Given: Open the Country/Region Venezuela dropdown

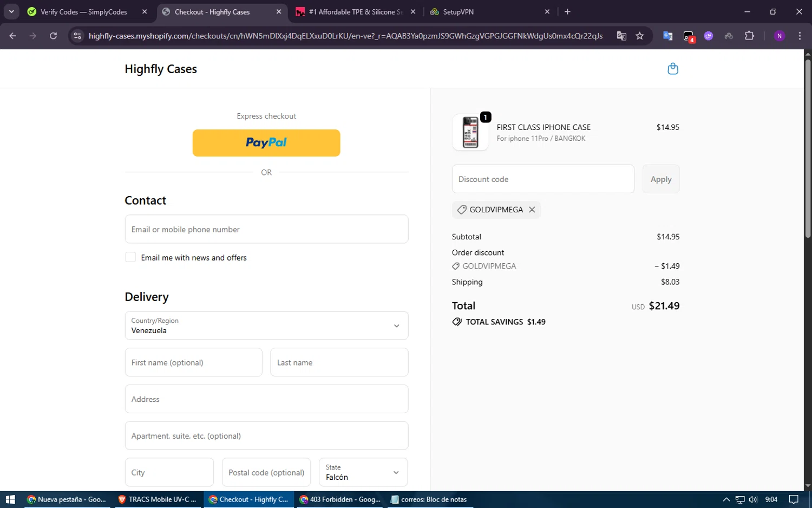Looking at the screenshot, I should click(266, 325).
